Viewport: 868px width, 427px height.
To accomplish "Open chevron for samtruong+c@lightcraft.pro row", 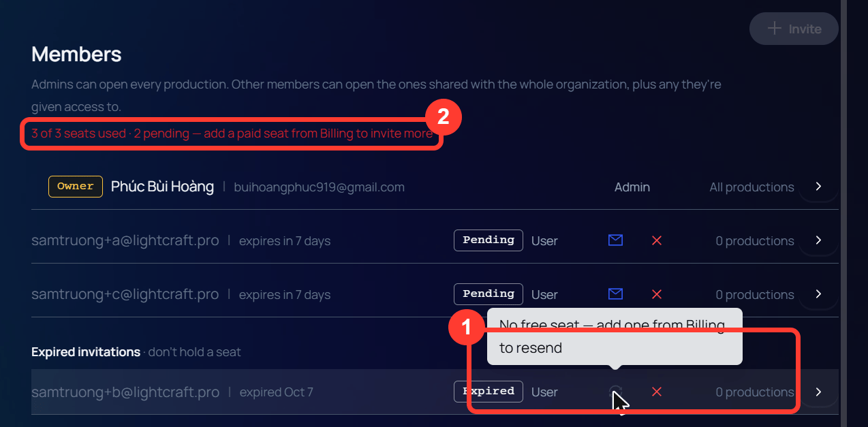I will [x=818, y=294].
